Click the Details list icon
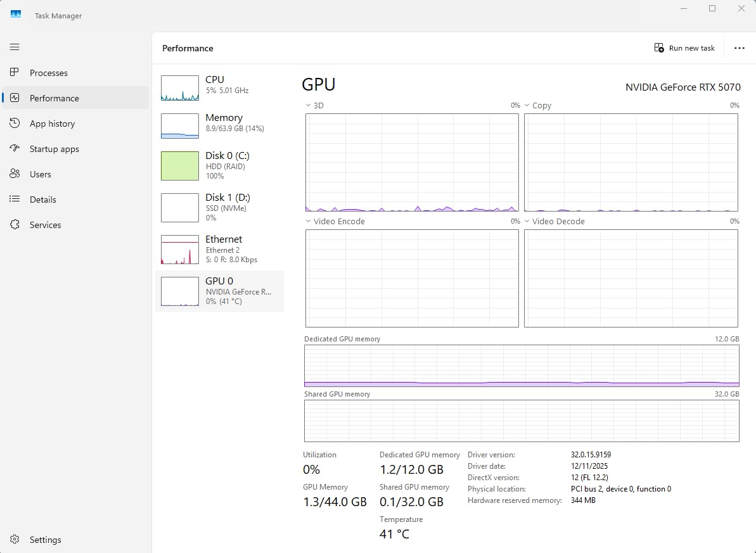The height and width of the screenshot is (553, 756). pos(15,200)
